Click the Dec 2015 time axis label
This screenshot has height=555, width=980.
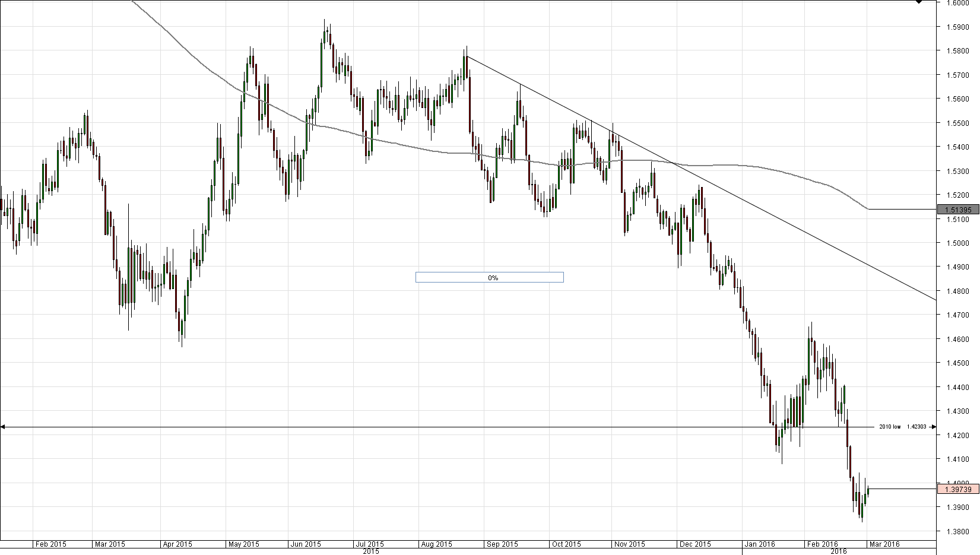[695, 544]
